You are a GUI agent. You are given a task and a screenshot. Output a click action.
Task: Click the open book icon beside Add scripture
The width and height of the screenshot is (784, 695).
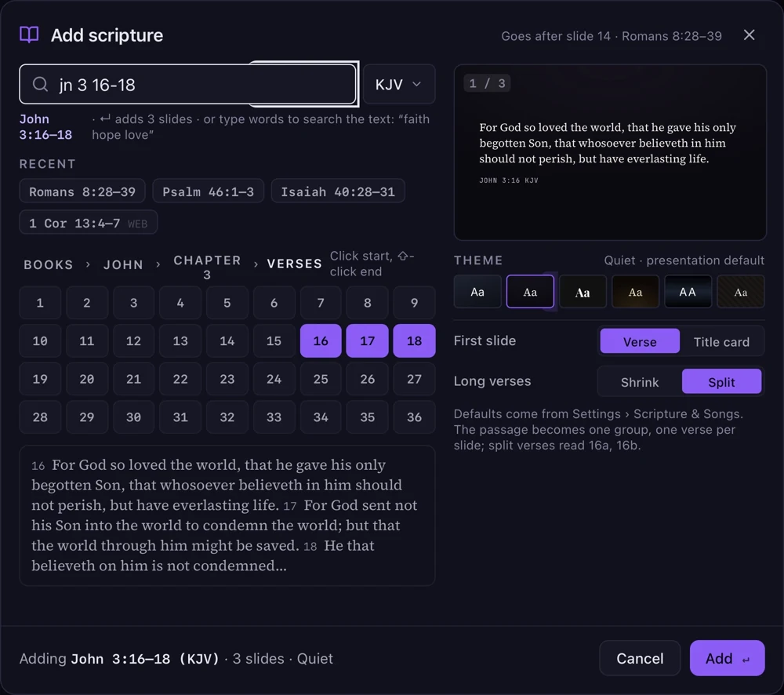pos(29,35)
